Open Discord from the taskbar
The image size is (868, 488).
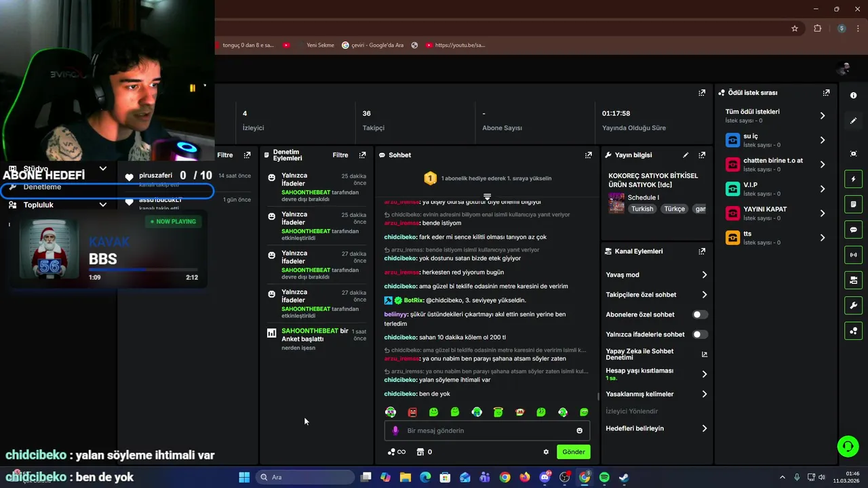[545, 477]
